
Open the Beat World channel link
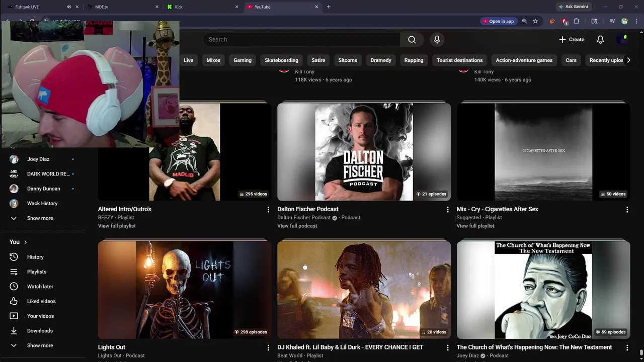tap(290, 355)
